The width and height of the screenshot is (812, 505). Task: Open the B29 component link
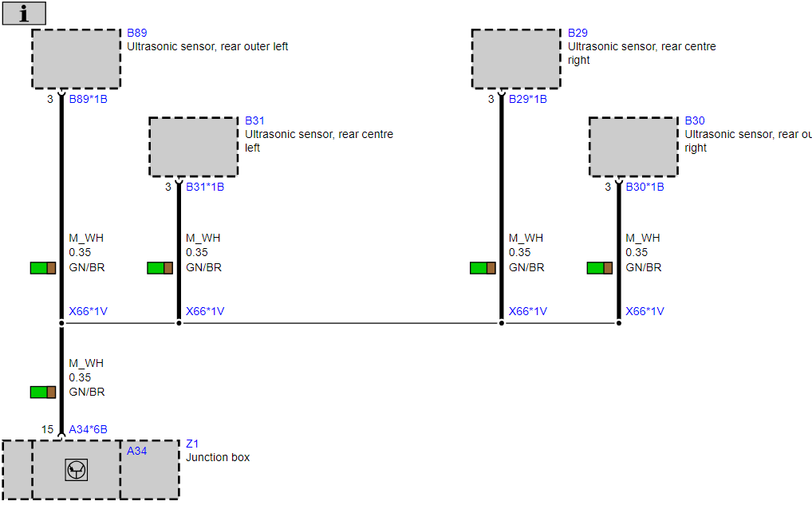pyautogui.click(x=577, y=33)
